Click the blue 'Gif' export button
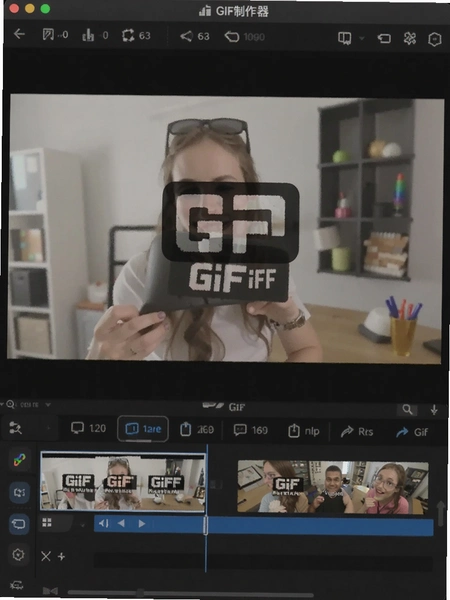The height and width of the screenshot is (600, 450). coord(412,432)
